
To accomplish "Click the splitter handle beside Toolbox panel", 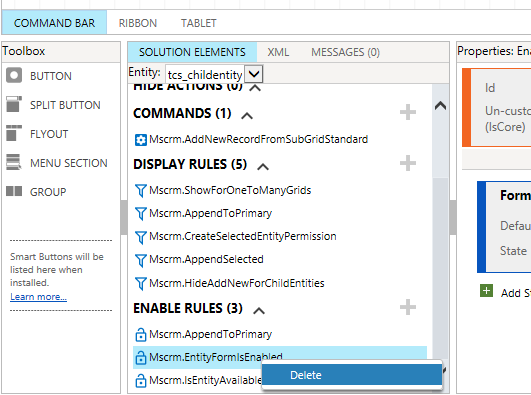I will (124, 217).
